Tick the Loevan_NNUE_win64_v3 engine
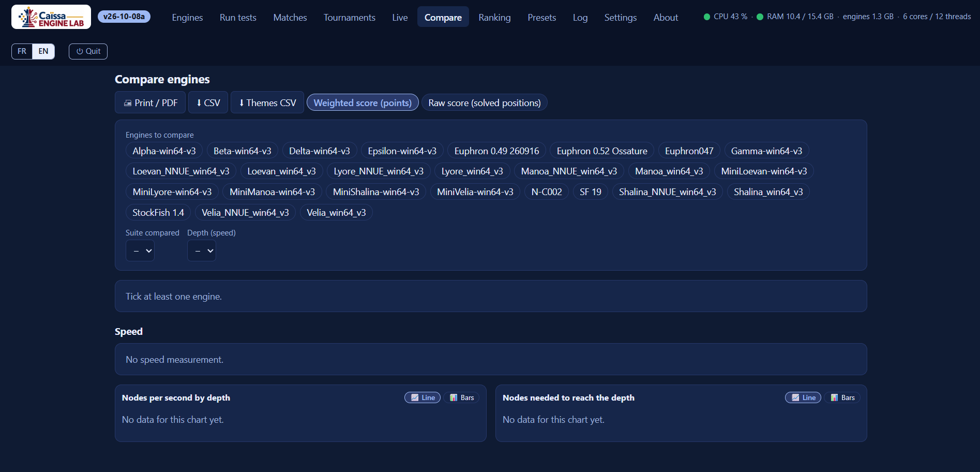The width and height of the screenshot is (980, 472). click(181, 171)
